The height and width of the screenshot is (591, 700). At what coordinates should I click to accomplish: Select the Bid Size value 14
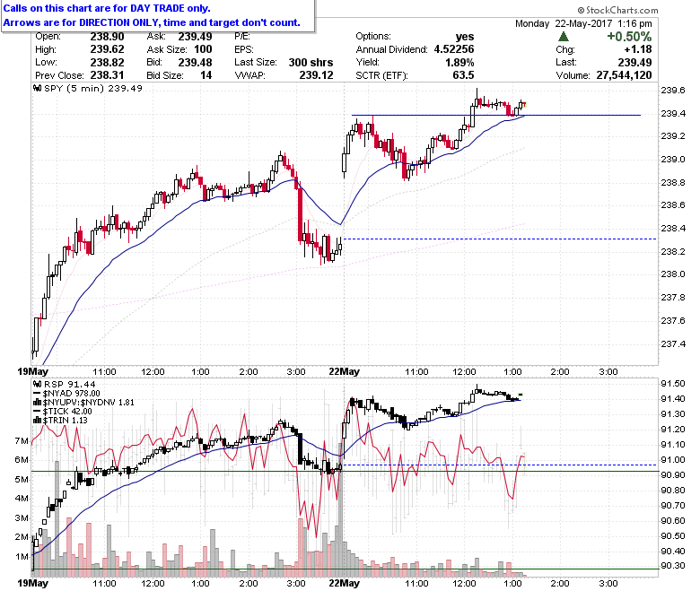(206, 75)
